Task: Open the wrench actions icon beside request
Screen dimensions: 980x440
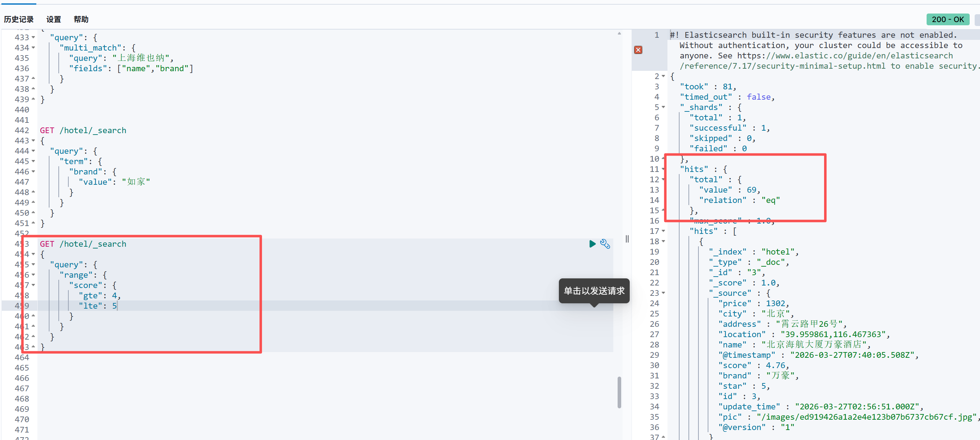Action: [x=605, y=244]
